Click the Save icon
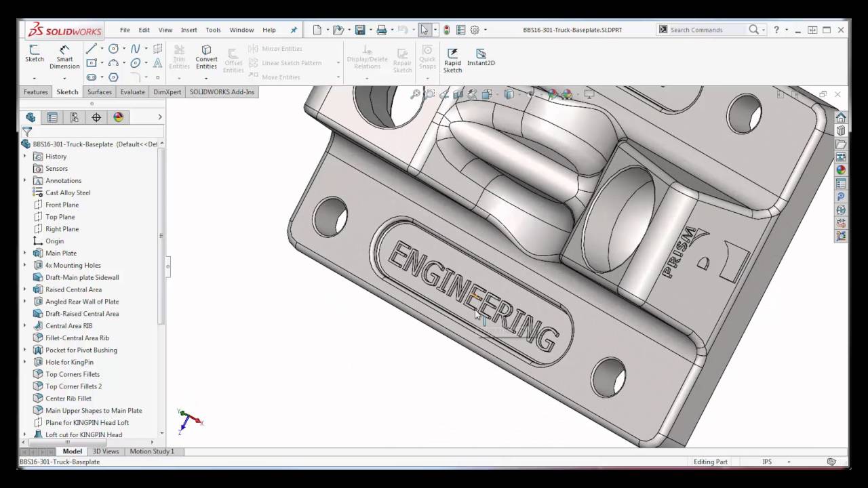The height and width of the screenshot is (488, 868). pos(360,30)
